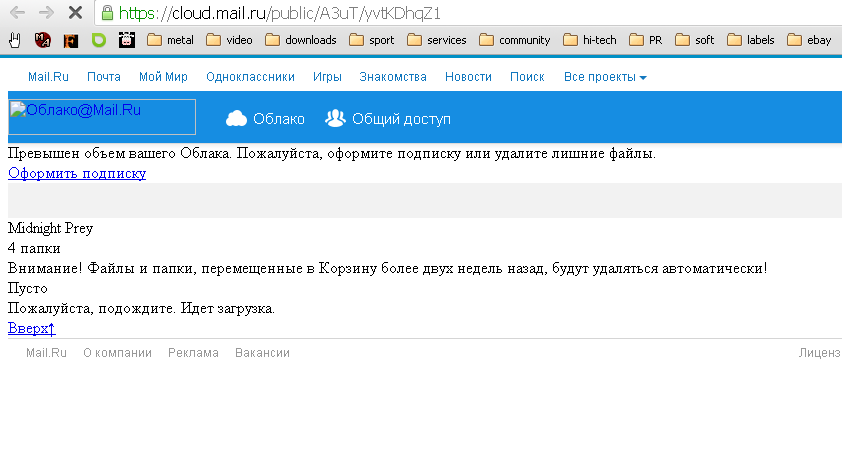
Task: Open the footer Вакансии link
Action: 263,353
